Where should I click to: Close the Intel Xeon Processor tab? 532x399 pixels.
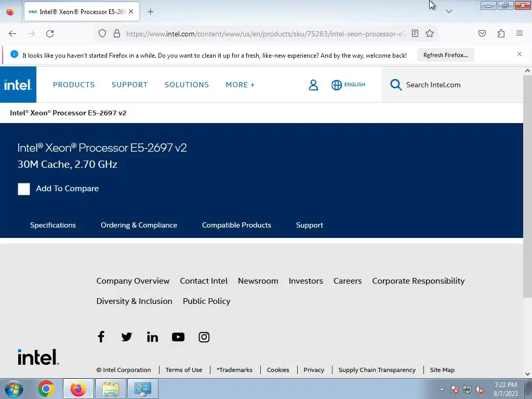[x=131, y=11]
